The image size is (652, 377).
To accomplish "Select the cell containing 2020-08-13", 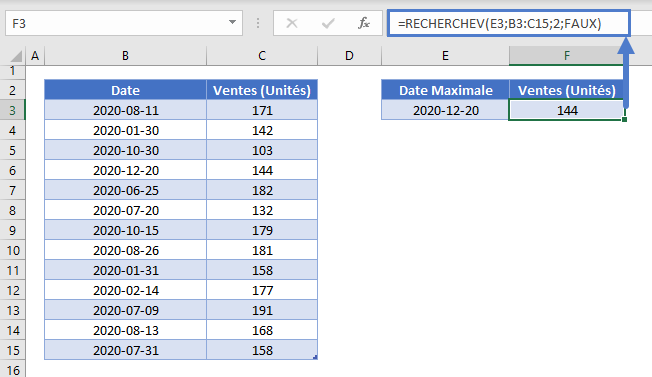I will coord(125,330).
